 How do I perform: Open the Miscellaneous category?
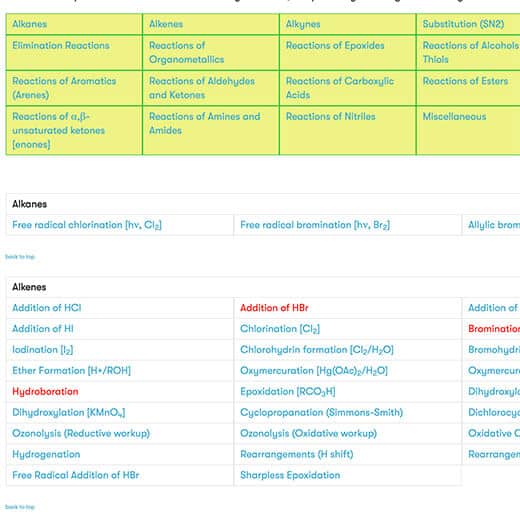[454, 116]
